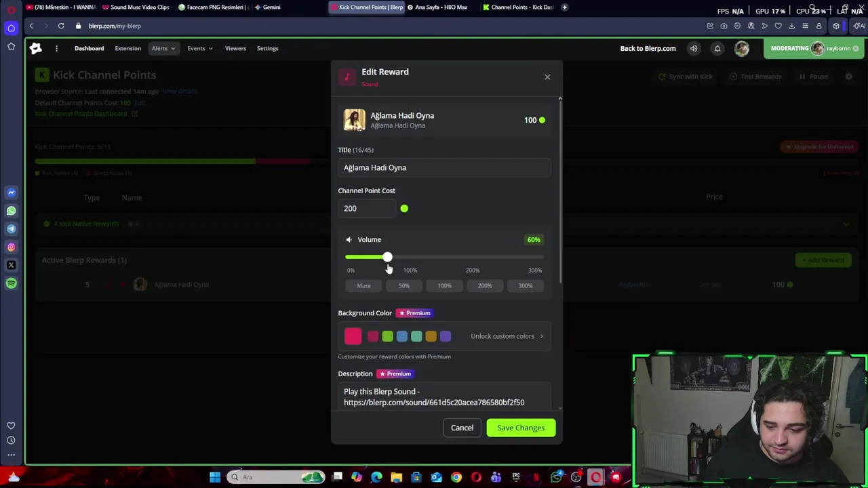
Task: Open X (Twitter) in Opera sidebar
Action: tap(11, 265)
